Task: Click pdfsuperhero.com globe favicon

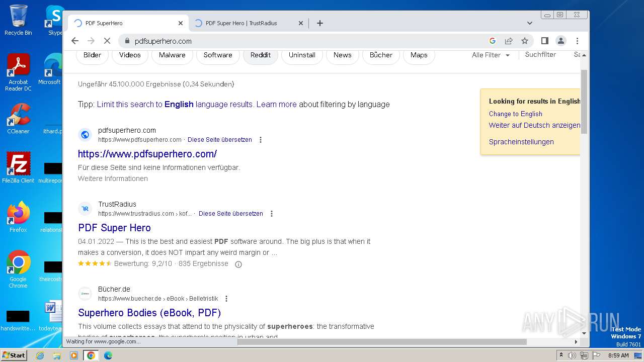Action: coord(85,135)
